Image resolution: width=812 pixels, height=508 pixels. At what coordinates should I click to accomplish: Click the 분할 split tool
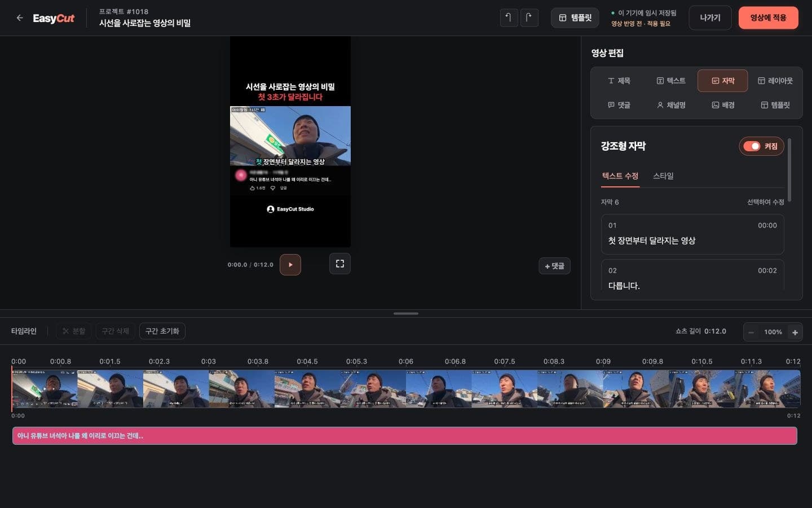74,331
